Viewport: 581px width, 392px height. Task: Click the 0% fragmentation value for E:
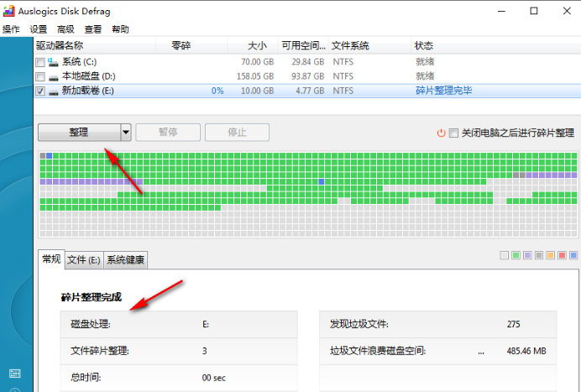(217, 91)
